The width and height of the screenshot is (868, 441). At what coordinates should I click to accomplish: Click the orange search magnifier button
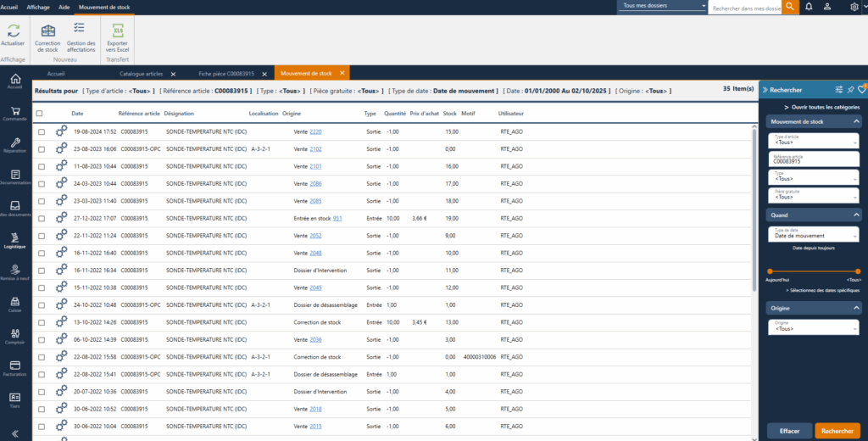pyautogui.click(x=789, y=7)
